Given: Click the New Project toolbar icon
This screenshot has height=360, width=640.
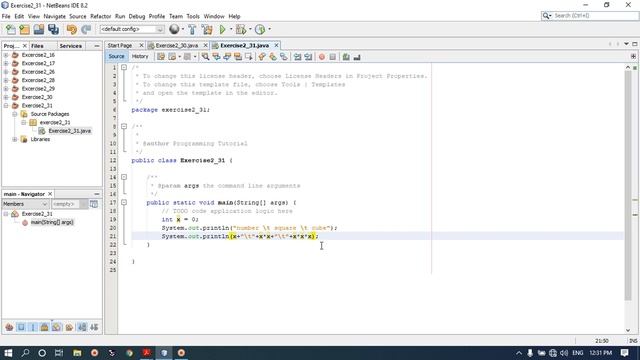Looking at the screenshot, I should (x=24, y=29).
